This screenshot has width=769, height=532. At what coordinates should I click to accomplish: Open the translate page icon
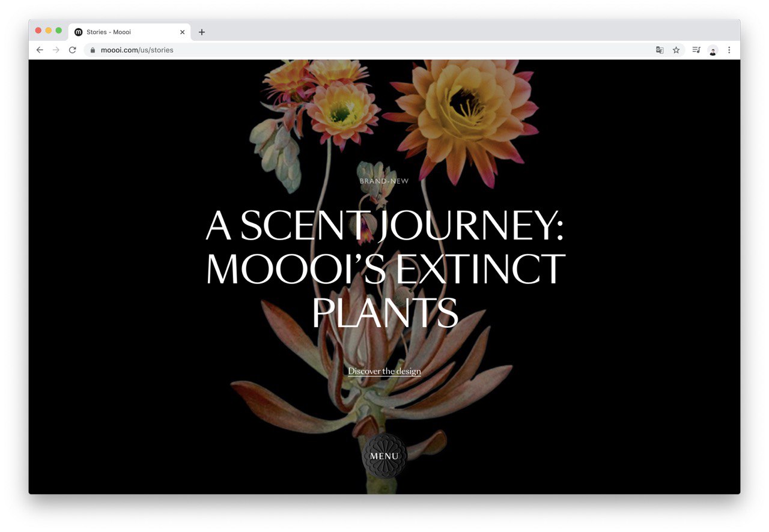660,50
